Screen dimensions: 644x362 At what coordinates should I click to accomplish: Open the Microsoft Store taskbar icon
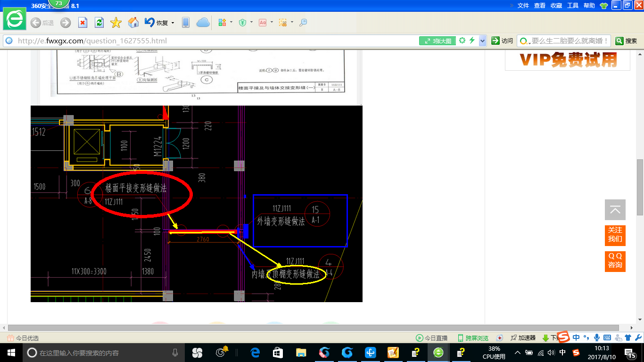[x=278, y=353]
